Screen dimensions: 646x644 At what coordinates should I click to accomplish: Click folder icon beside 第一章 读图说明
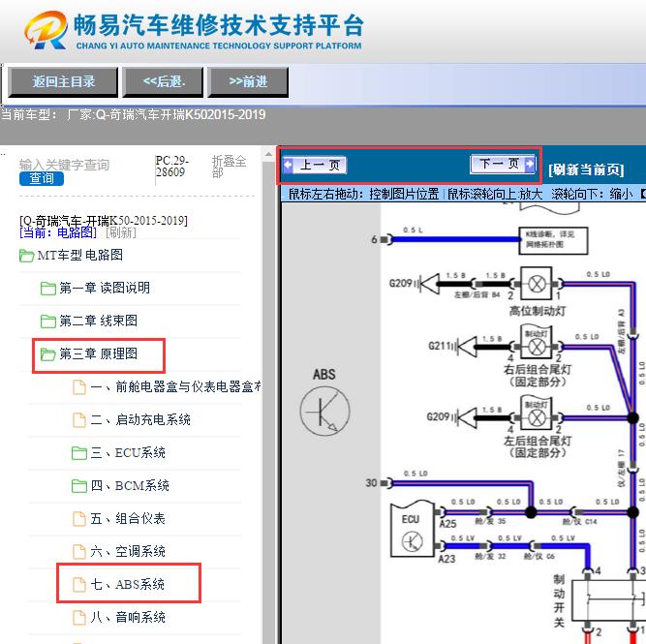(x=48, y=289)
